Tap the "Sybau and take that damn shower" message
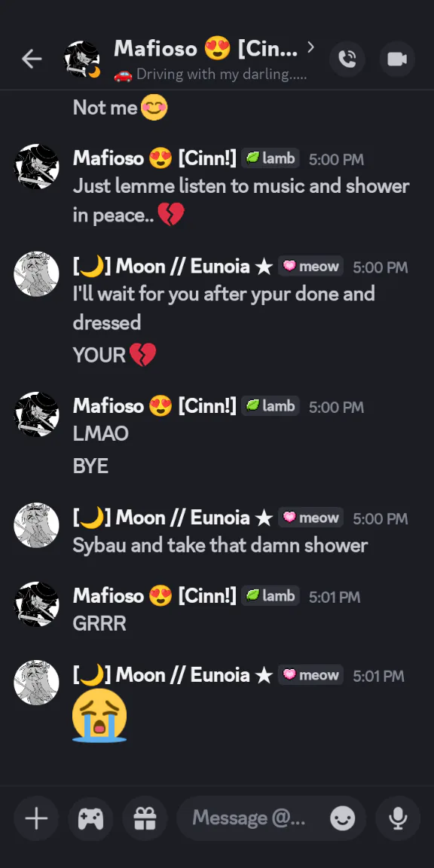 [x=220, y=546]
